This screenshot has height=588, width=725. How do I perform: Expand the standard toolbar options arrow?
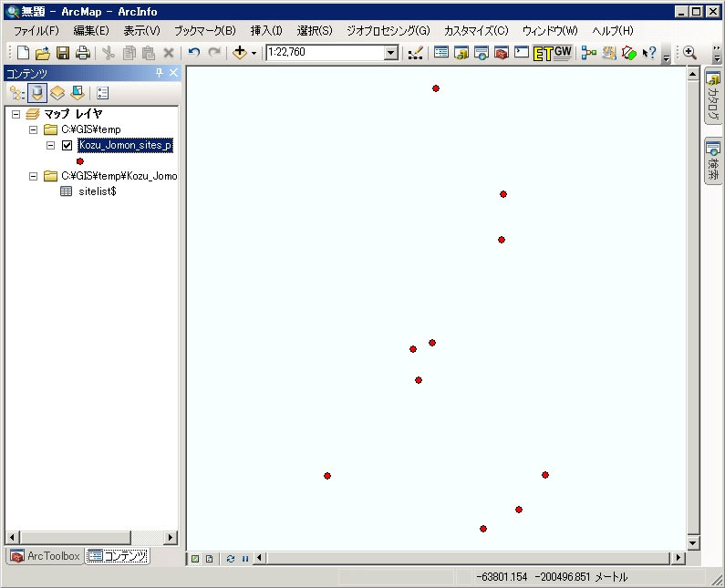(x=667, y=58)
